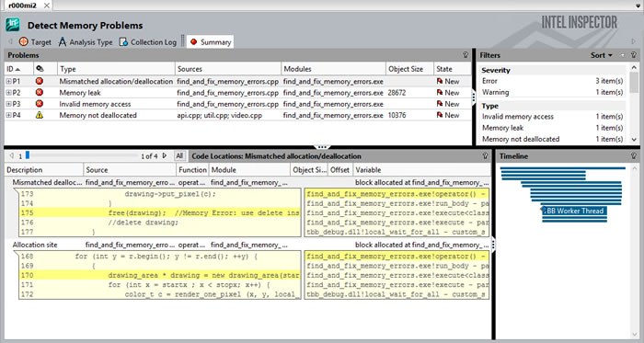Open help for the Filters pane
644x343 pixels.
click(634, 55)
